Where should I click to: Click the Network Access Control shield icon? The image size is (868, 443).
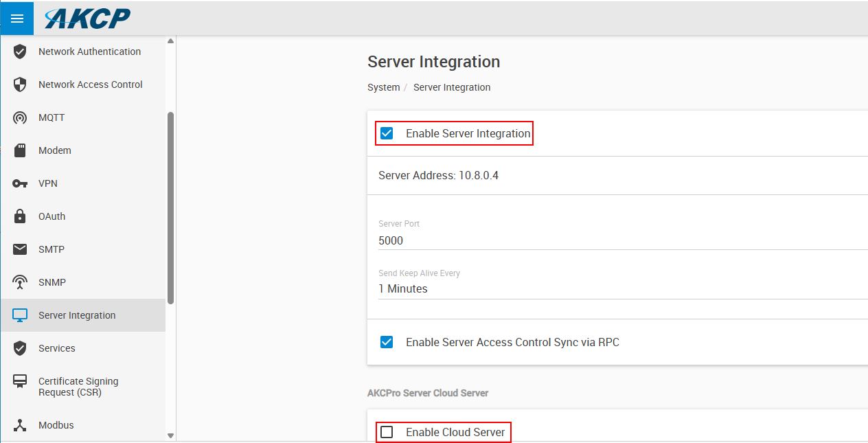pyautogui.click(x=20, y=84)
